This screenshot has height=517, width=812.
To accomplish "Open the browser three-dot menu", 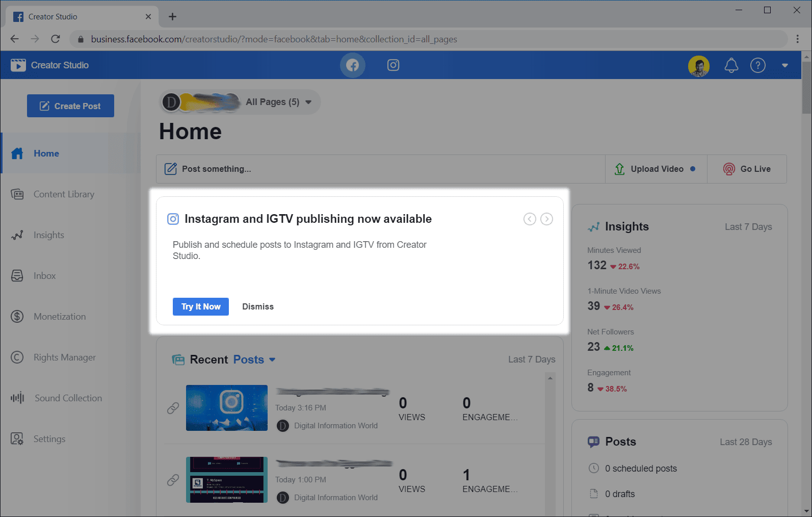I will pos(798,39).
